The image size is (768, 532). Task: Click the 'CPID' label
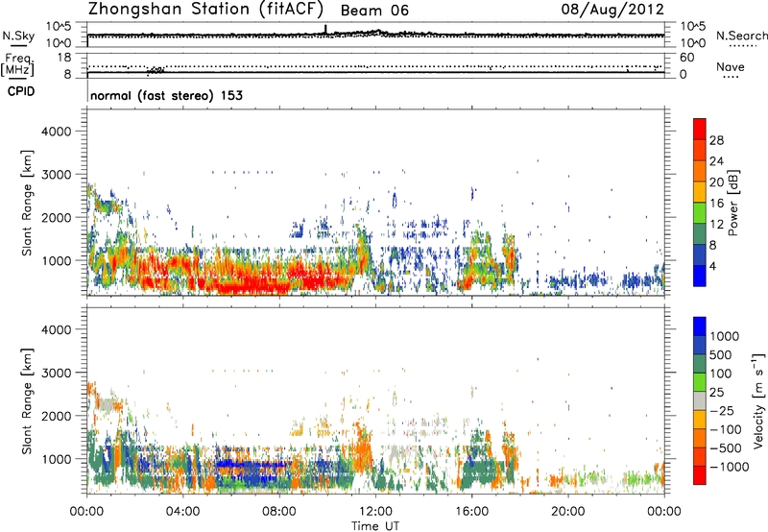[x=21, y=91]
